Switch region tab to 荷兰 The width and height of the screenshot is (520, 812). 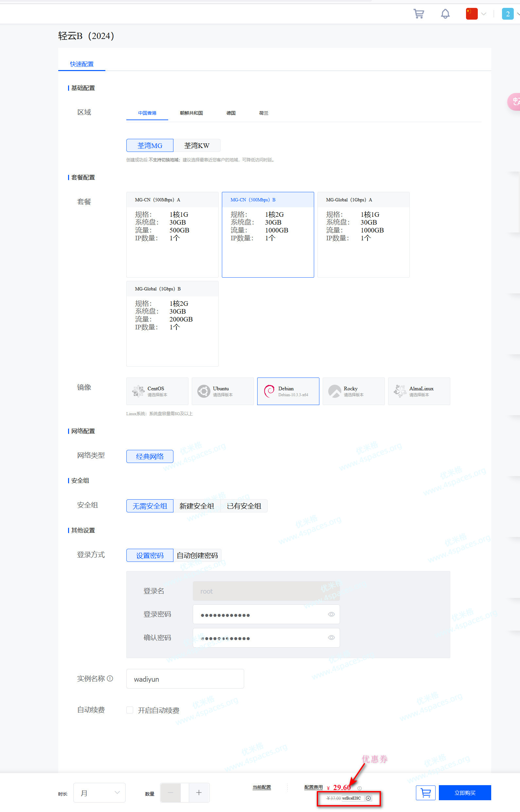[263, 113]
